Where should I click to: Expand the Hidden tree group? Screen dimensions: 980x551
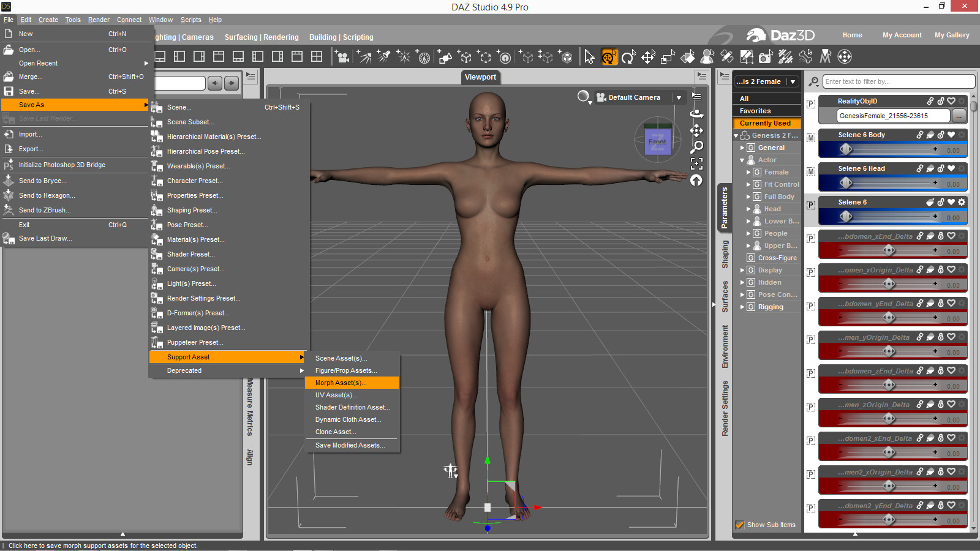click(742, 282)
